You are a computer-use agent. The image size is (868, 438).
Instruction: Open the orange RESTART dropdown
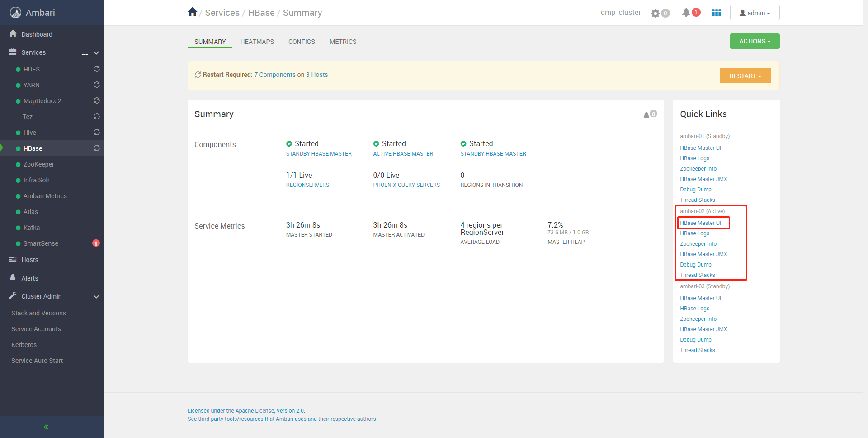745,76
